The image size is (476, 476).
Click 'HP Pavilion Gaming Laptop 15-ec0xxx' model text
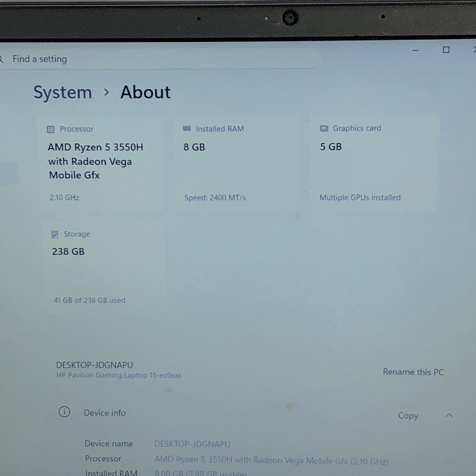click(x=119, y=375)
